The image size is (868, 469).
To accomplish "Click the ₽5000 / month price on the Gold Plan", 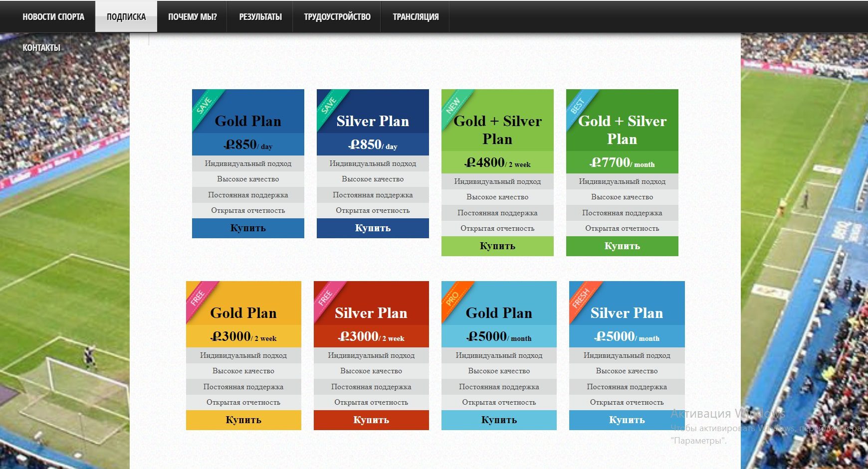I will coord(499,336).
